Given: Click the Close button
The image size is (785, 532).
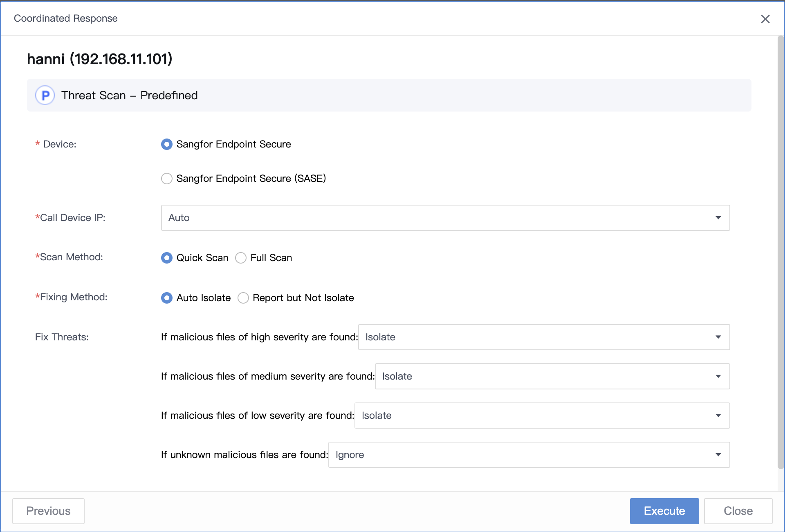Looking at the screenshot, I should click(738, 511).
